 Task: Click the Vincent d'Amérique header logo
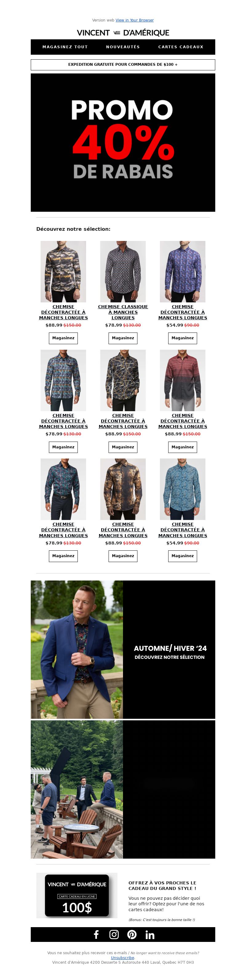coord(123,33)
